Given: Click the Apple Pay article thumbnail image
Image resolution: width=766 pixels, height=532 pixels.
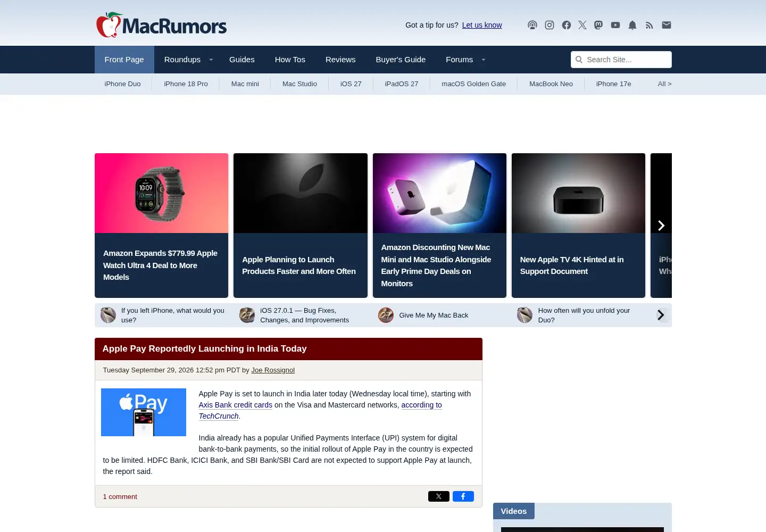Looking at the screenshot, I should 144,412.
